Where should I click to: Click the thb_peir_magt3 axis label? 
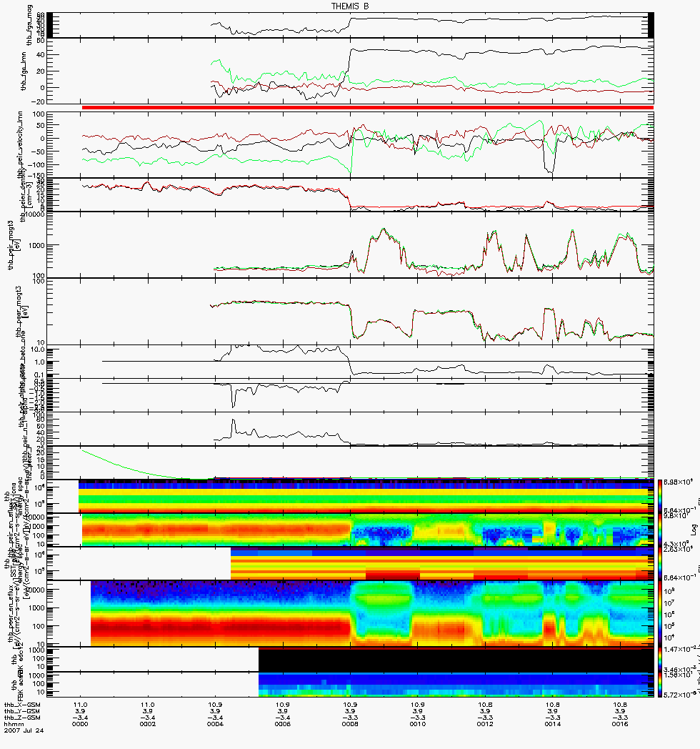[11, 246]
